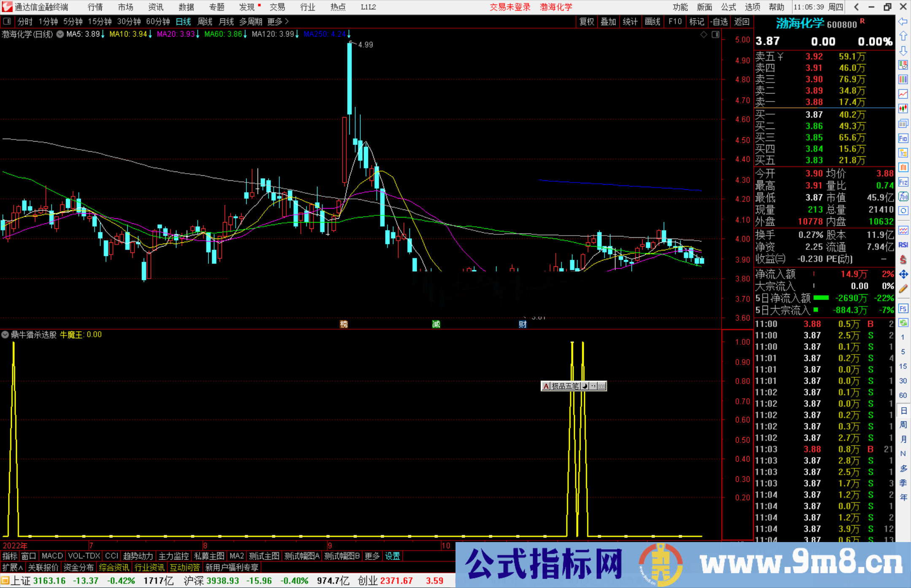The height and width of the screenshot is (588, 911).
Task: Expand the 更多 periods dropdown in toolbar
Action: click(278, 21)
